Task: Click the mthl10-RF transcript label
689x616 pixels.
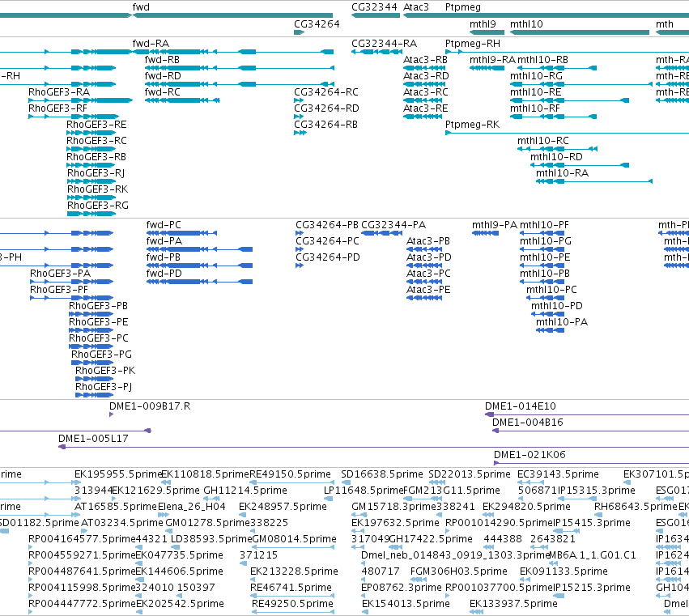Action: (535, 108)
